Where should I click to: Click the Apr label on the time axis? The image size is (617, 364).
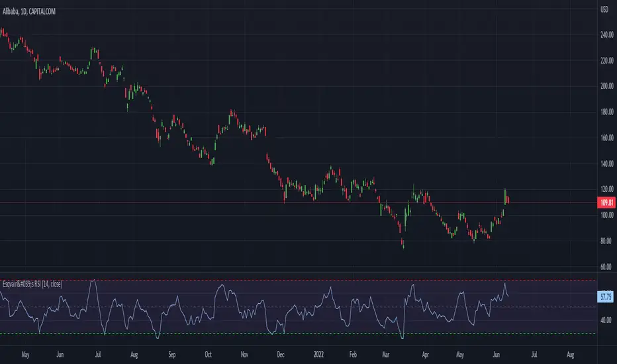coord(426,355)
